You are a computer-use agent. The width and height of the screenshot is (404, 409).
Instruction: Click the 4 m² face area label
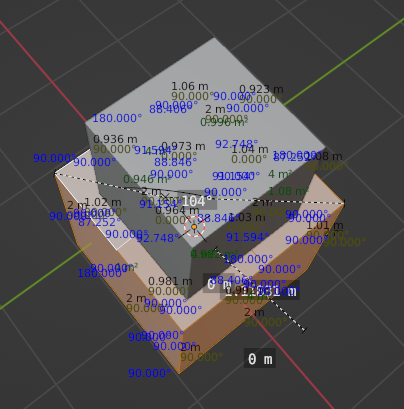(280, 174)
